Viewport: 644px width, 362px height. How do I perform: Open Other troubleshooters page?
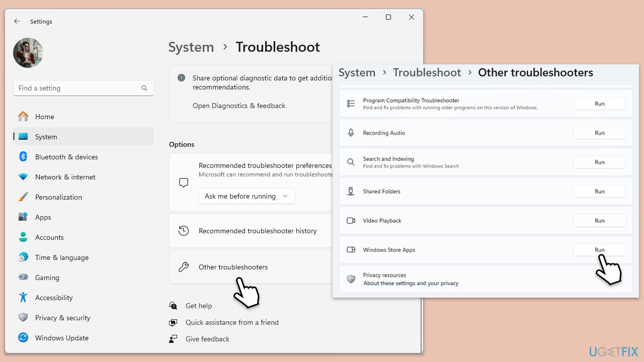[x=233, y=267]
